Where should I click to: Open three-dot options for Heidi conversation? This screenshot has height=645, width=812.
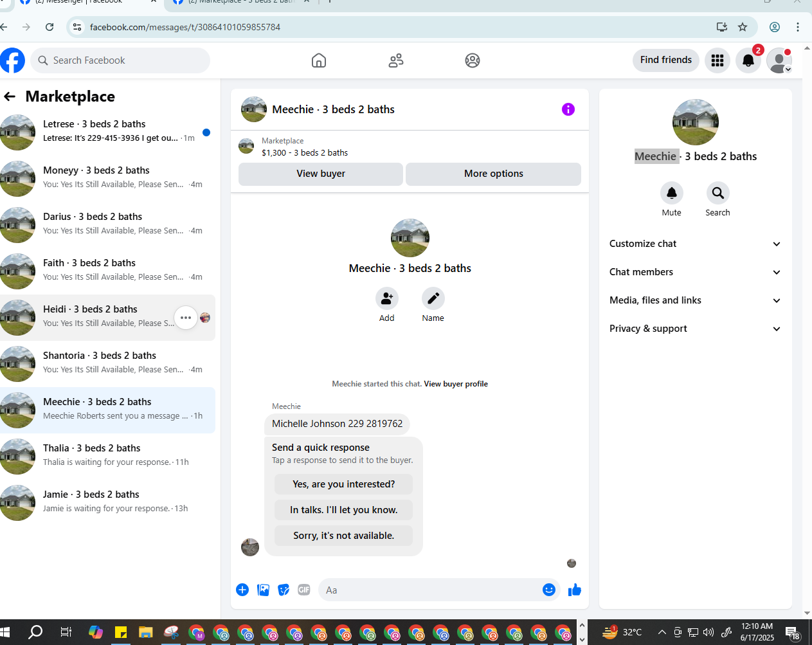pyautogui.click(x=186, y=318)
